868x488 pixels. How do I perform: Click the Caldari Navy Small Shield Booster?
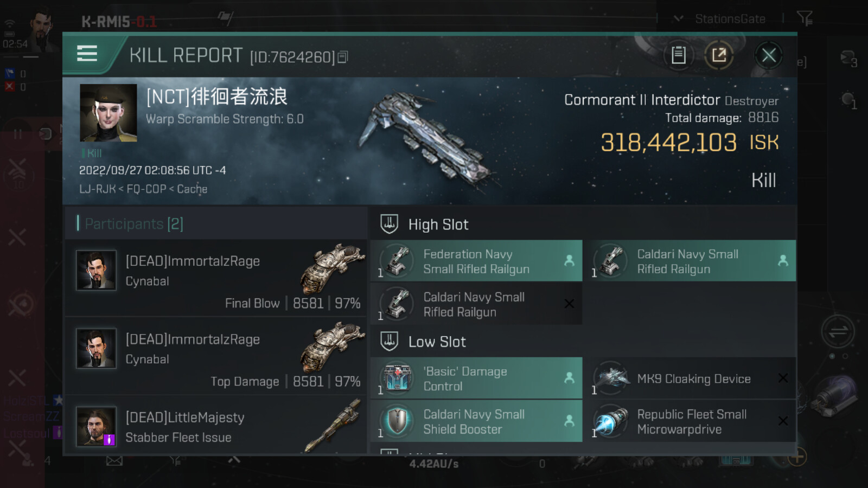(476, 421)
